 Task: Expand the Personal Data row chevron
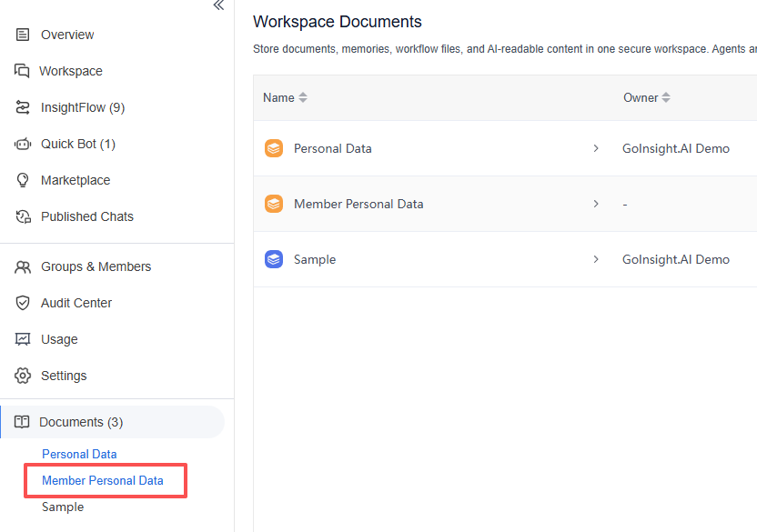596,149
